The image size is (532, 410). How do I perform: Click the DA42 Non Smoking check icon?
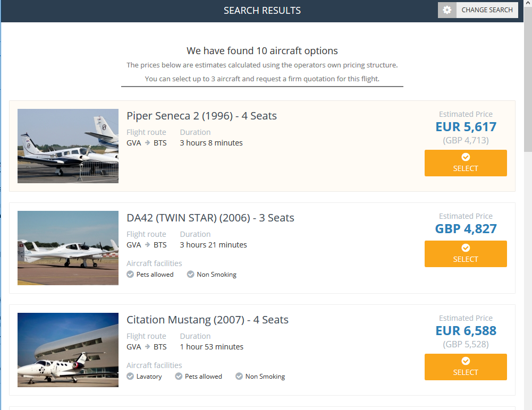click(x=191, y=275)
